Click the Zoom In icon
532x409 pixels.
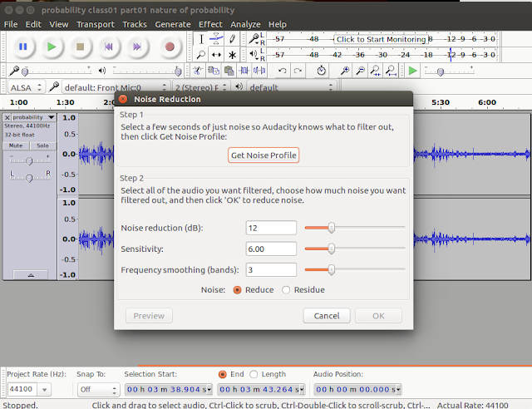click(x=345, y=71)
